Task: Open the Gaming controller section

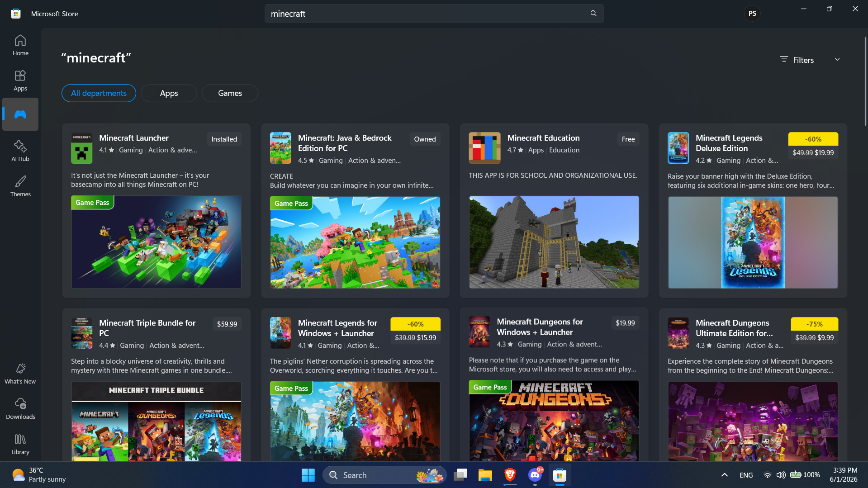Action: tap(20, 114)
